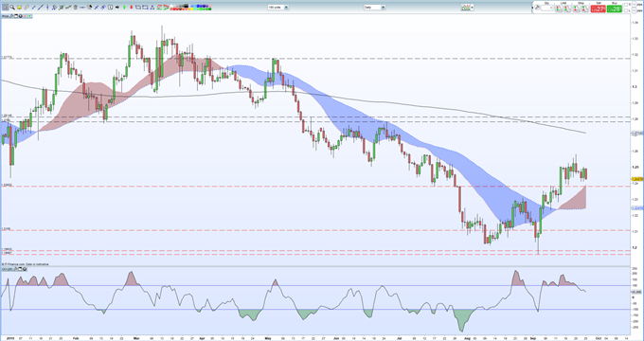This screenshot has width=644, height=341.
Task: Open the 100 units dropdown
Action: 278,7
